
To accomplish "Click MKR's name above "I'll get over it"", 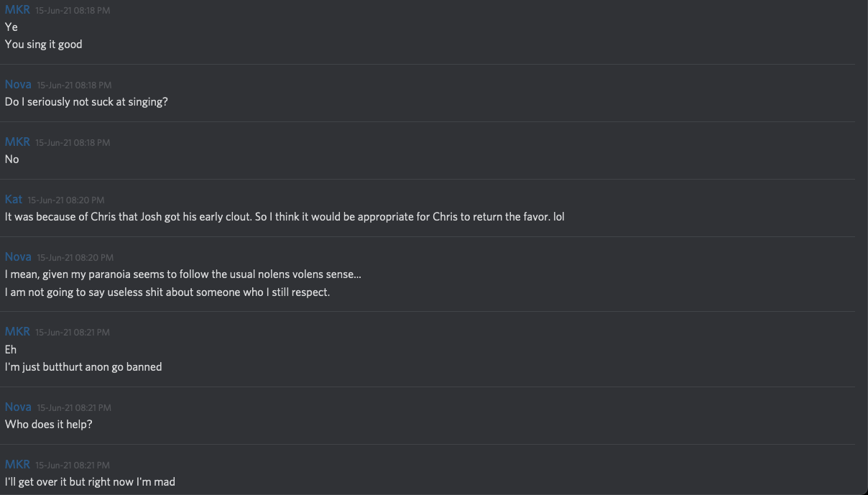I will 17,464.
